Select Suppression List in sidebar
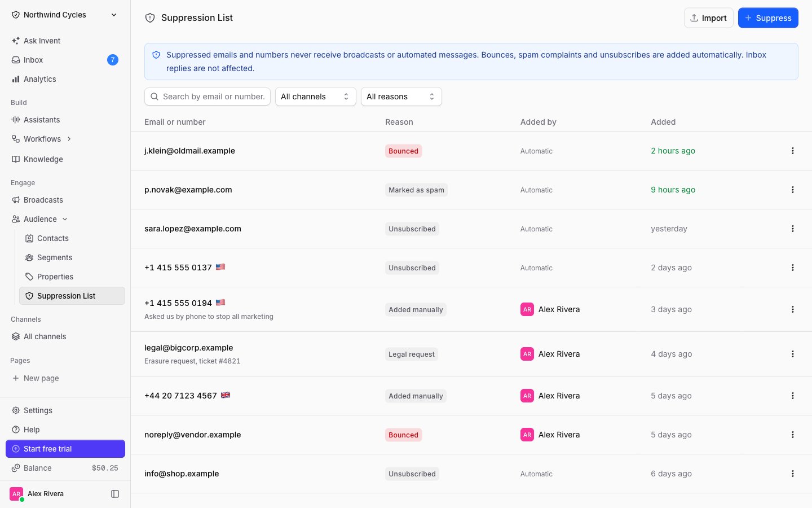Image resolution: width=812 pixels, height=508 pixels. click(x=72, y=296)
